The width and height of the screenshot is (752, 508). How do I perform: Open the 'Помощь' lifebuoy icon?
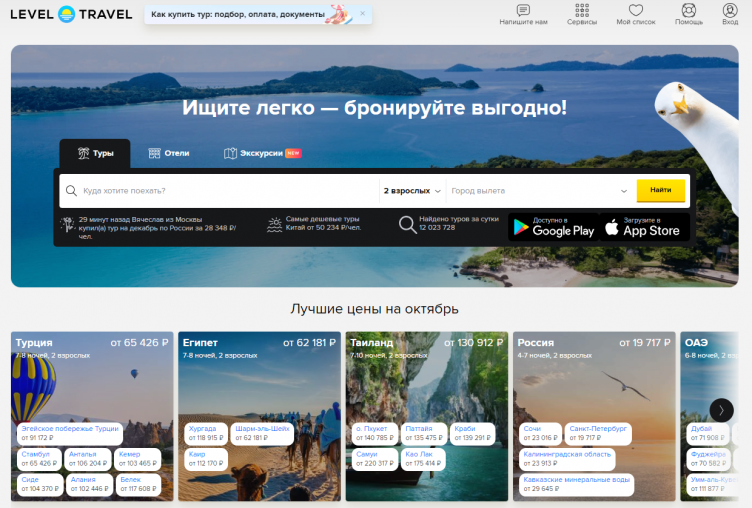[689, 10]
